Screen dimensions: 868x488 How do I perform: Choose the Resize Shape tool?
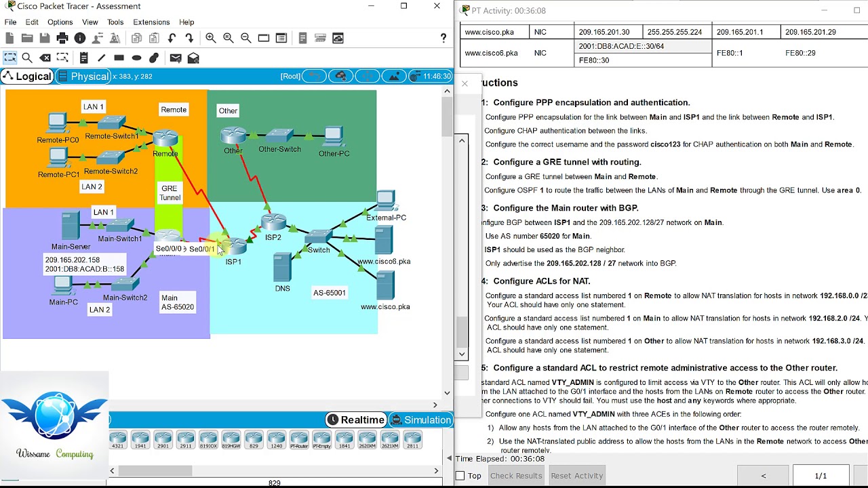coord(62,58)
